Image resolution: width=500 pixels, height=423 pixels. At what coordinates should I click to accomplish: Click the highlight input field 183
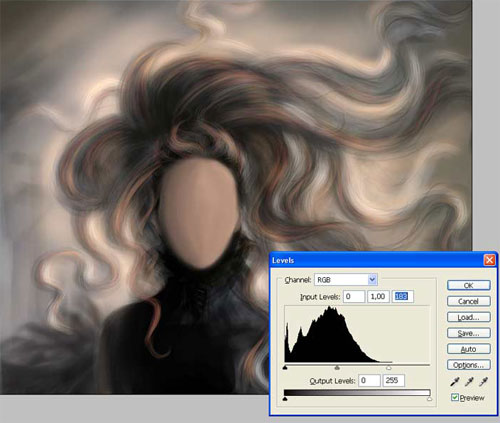click(403, 296)
